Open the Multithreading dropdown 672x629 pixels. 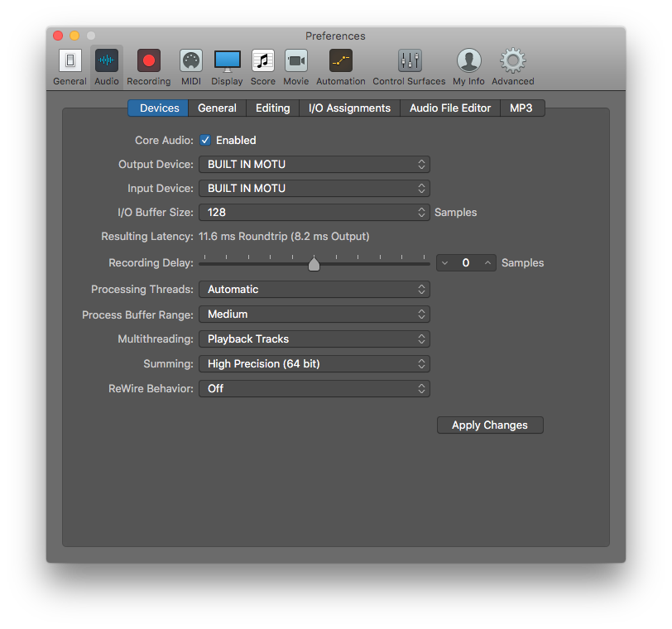[x=314, y=339]
